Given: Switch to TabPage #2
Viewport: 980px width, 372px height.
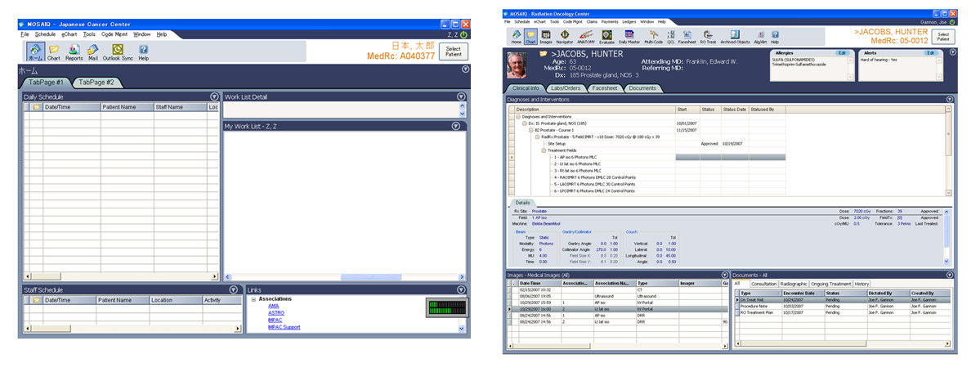Looking at the screenshot, I should 98,83.
